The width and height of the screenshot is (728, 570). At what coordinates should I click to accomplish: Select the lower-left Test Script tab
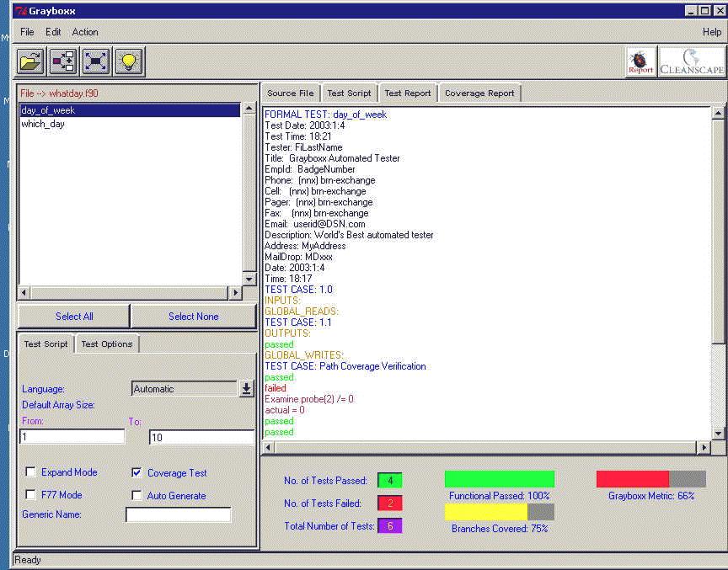(45, 344)
